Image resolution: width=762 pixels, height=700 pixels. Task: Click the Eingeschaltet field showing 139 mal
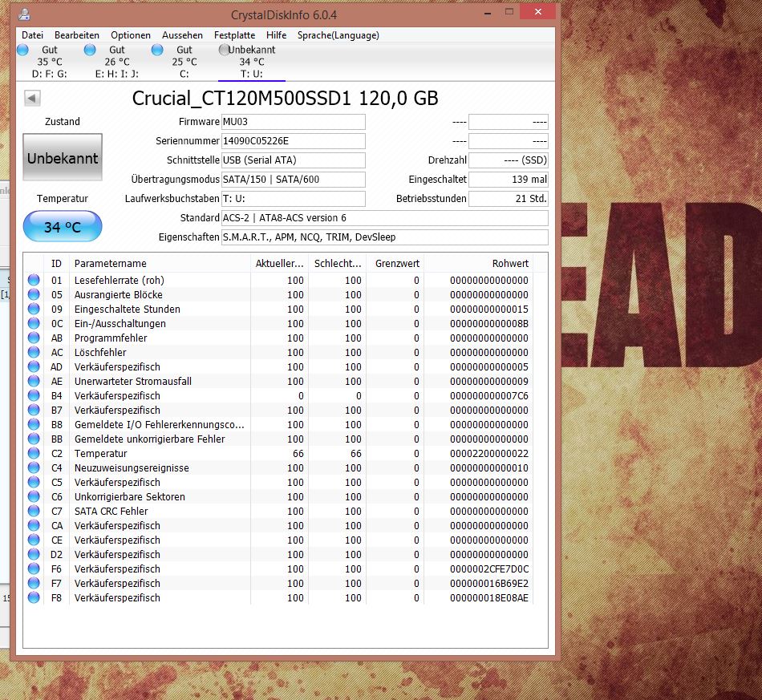coord(509,180)
